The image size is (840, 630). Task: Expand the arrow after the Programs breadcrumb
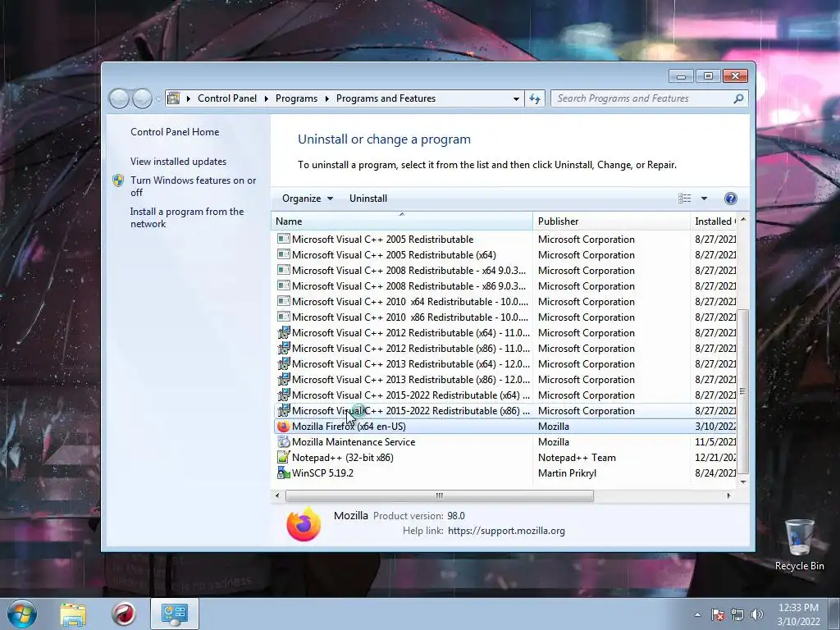tap(326, 98)
